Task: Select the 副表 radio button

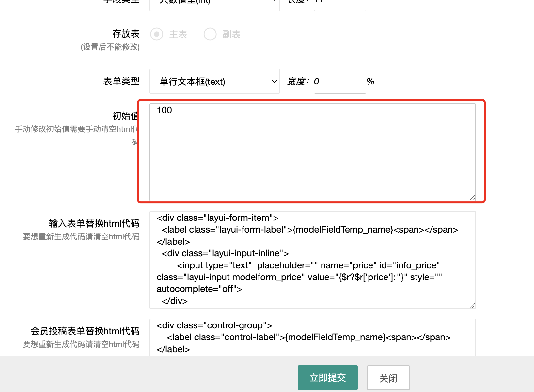Action: [210, 34]
